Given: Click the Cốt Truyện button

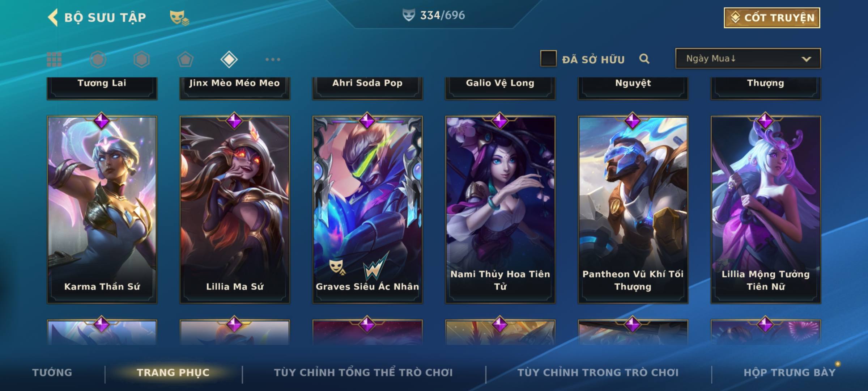Looking at the screenshot, I should pos(772,18).
